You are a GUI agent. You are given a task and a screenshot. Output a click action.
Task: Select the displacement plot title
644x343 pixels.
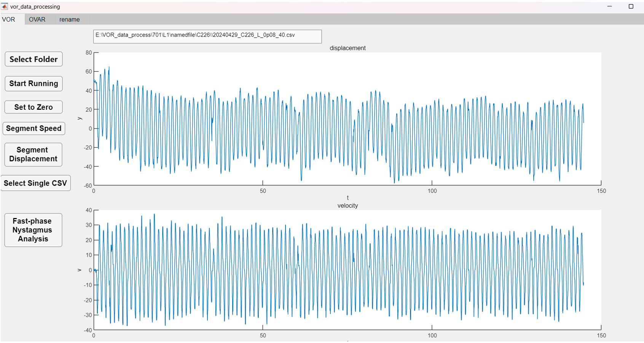point(348,48)
